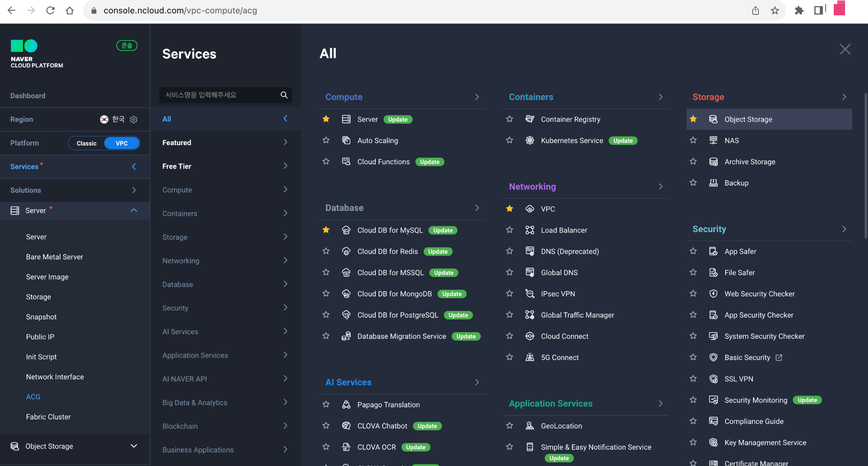This screenshot has width=868, height=466.
Task: Select the VPC platform option
Action: tap(122, 143)
